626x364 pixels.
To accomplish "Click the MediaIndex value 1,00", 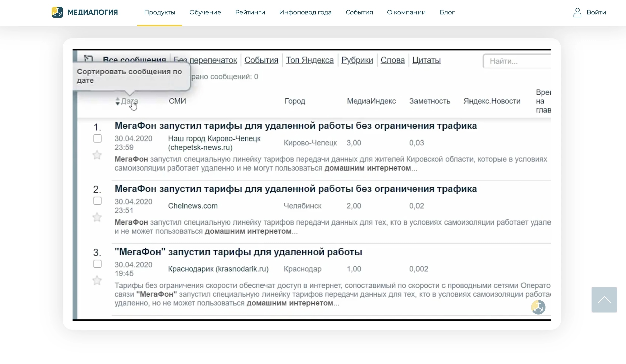I will point(354,269).
